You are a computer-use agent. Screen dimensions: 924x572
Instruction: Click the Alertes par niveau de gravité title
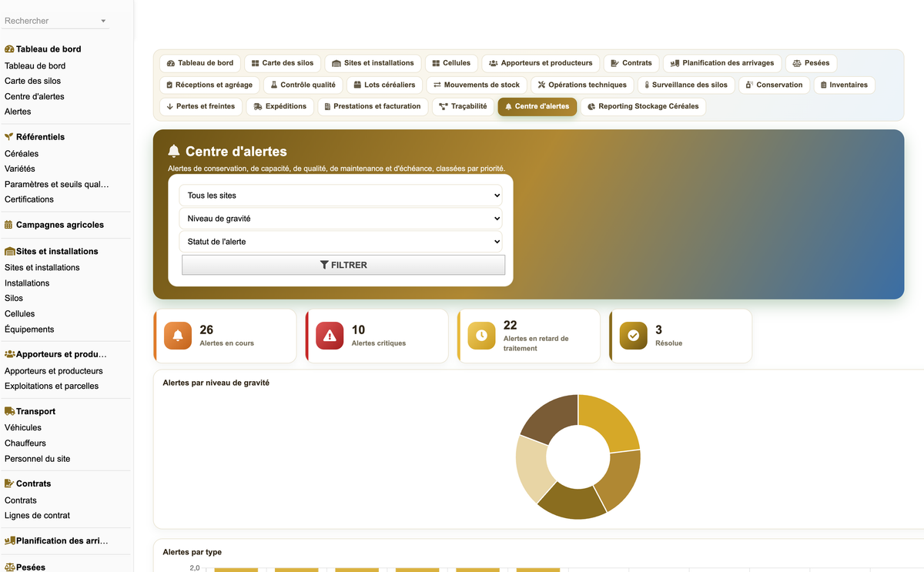pyautogui.click(x=216, y=383)
